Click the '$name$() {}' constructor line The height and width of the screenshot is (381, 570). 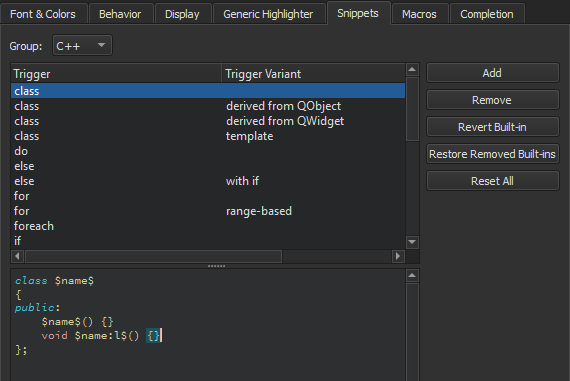click(77, 322)
